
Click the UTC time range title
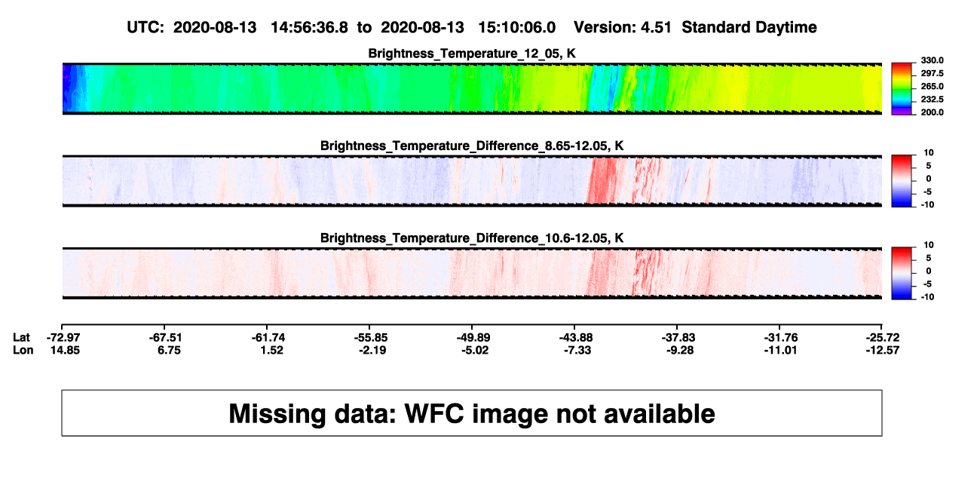[x=472, y=28]
